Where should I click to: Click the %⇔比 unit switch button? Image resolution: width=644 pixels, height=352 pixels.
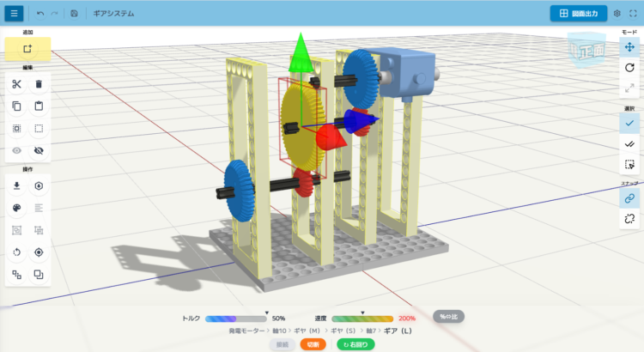(x=449, y=316)
